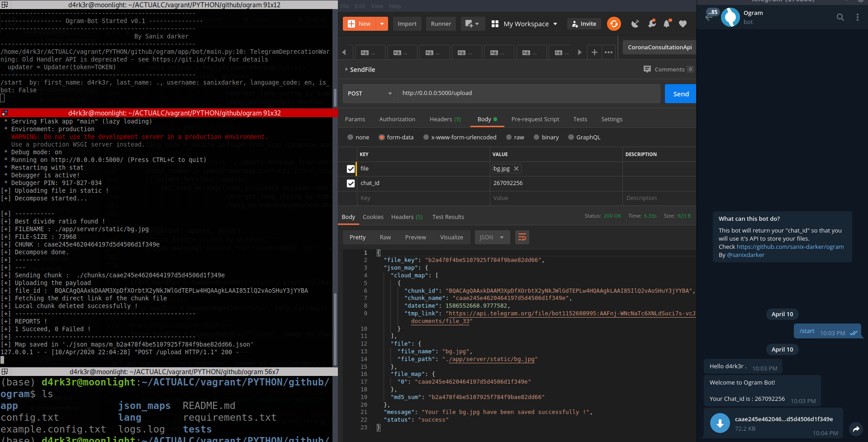The width and height of the screenshot is (868, 442).
Task: Switch to the Params tab
Action: click(355, 119)
